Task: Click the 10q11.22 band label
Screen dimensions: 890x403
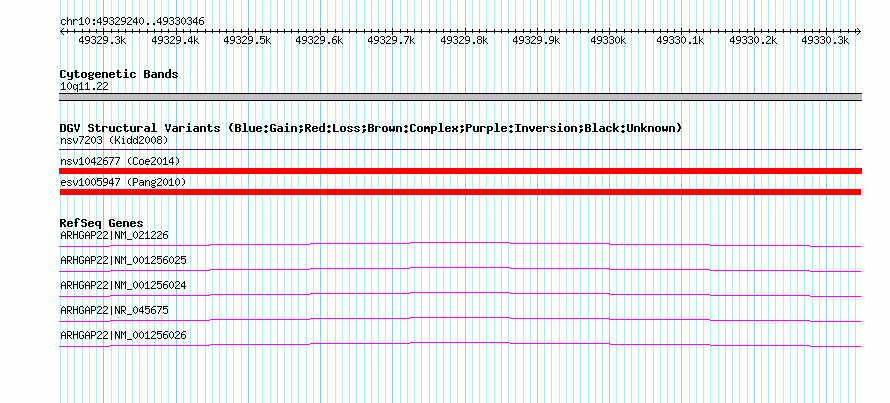Action: [x=84, y=86]
